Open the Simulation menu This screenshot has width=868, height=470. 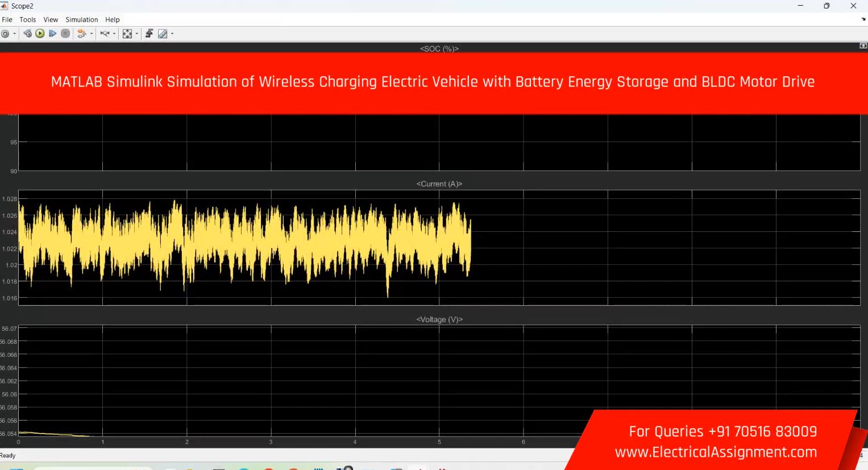tap(81, 19)
